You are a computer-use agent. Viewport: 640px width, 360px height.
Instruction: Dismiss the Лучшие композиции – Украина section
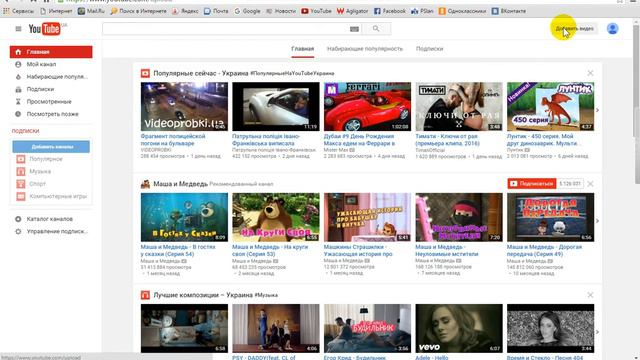(x=590, y=295)
